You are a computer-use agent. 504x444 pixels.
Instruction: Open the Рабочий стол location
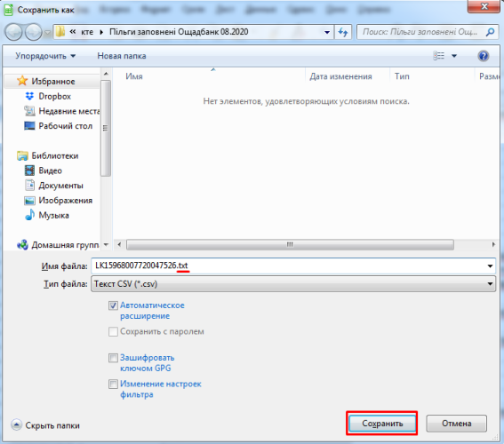point(65,126)
